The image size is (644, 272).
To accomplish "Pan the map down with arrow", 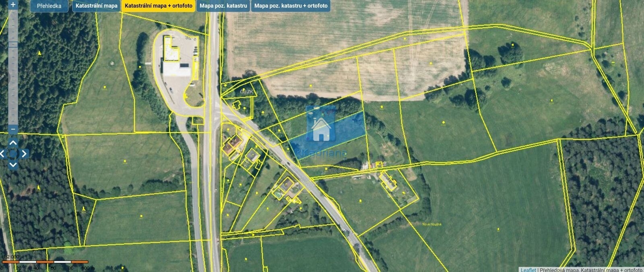I will click(x=13, y=164).
